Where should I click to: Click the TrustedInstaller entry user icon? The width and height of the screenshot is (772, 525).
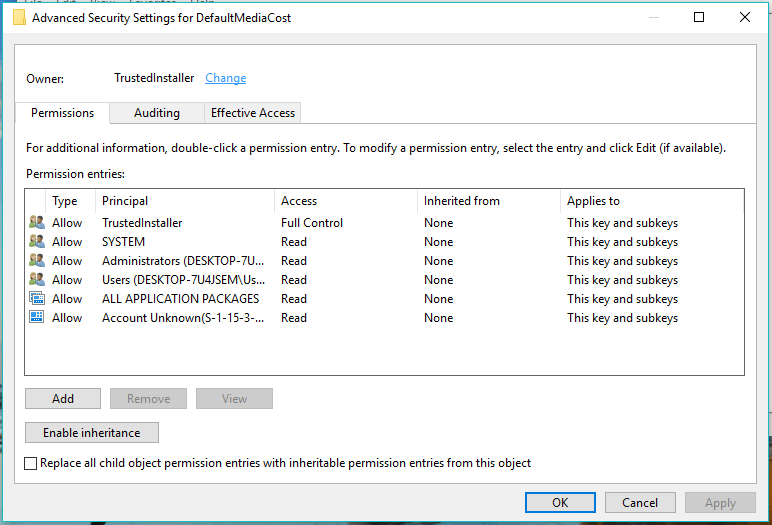(x=37, y=223)
